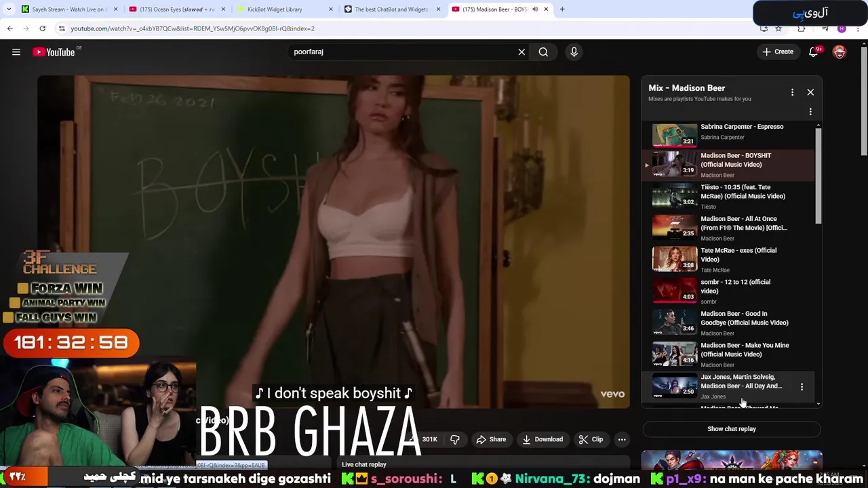868x488 pixels.
Task: Play Sabrina Carpenter - Espresso from playlist
Action: click(729, 134)
